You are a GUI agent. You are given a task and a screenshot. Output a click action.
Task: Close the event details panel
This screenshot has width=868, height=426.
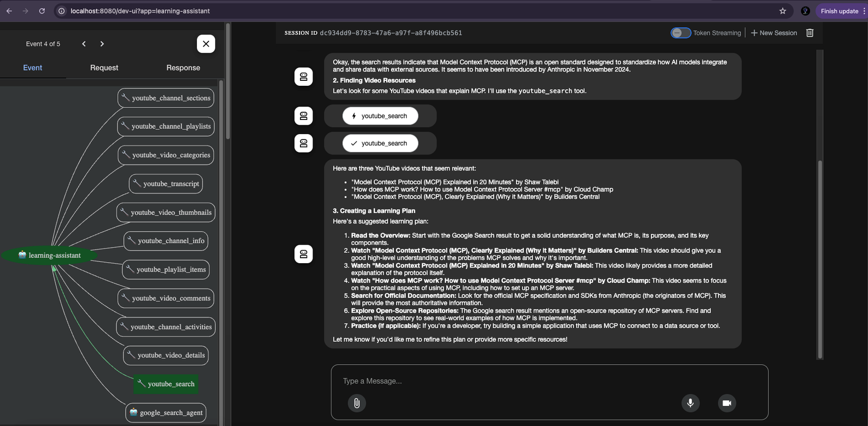tap(206, 44)
